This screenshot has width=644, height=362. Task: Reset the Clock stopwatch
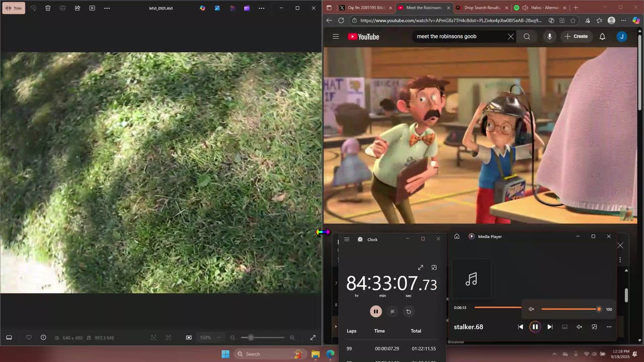coord(409,311)
